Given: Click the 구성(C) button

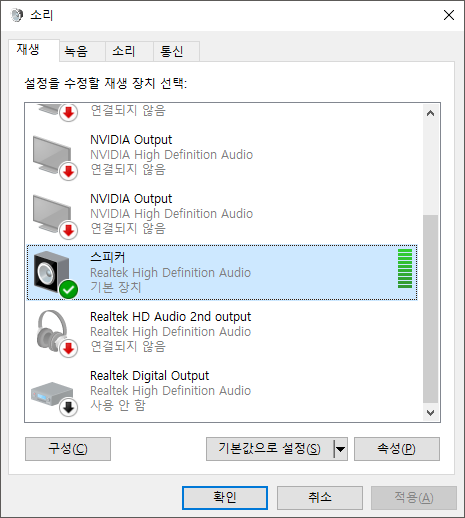Looking at the screenshot, I should (x=68, y=449).
